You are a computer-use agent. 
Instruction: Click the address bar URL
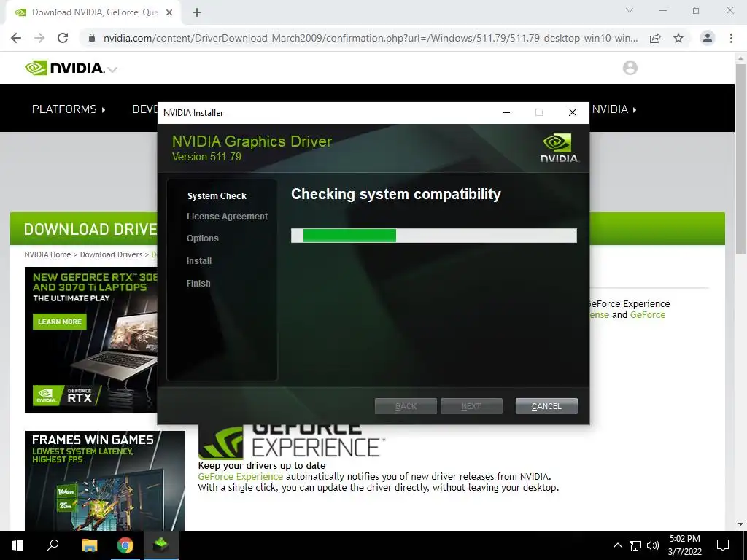[x=370, y=38]
